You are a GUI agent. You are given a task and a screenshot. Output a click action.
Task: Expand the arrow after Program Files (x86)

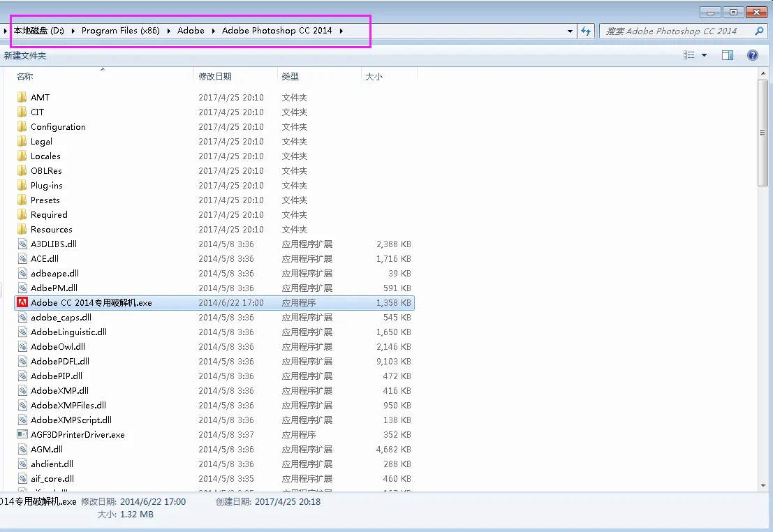pyautogui.click(x=168, y=31)
